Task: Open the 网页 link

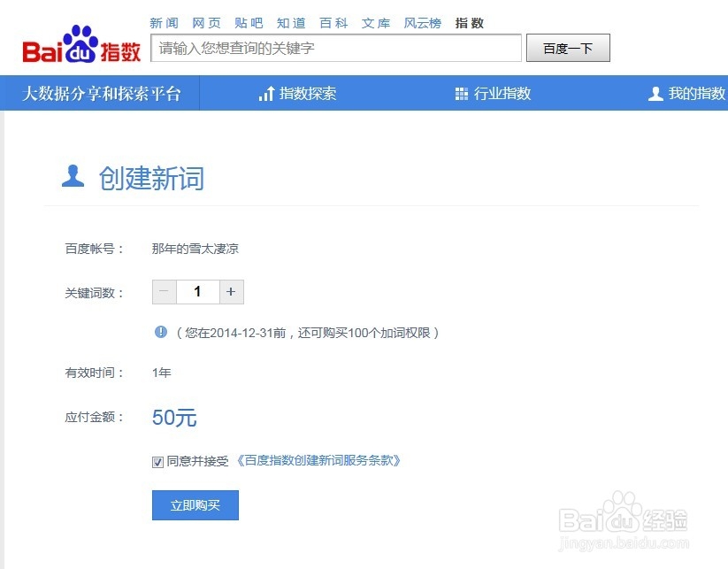Action: pyautogui.click(x=206, y=23)
